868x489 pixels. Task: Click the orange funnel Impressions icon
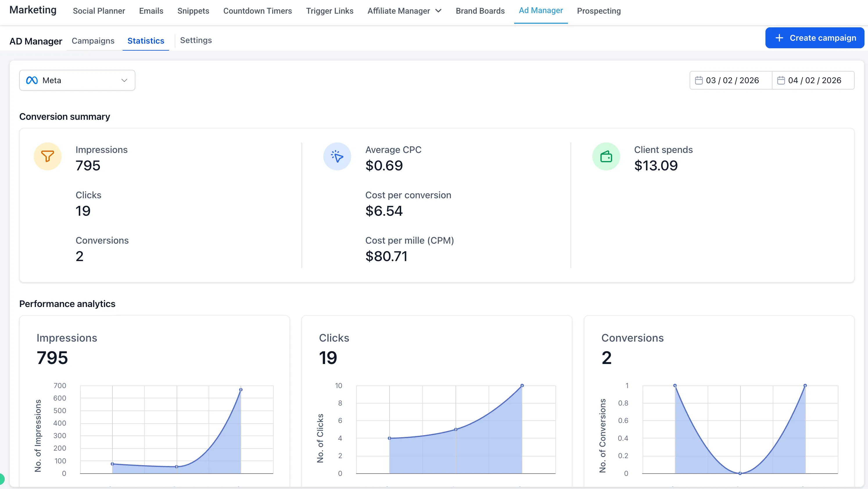click(48, 156)
